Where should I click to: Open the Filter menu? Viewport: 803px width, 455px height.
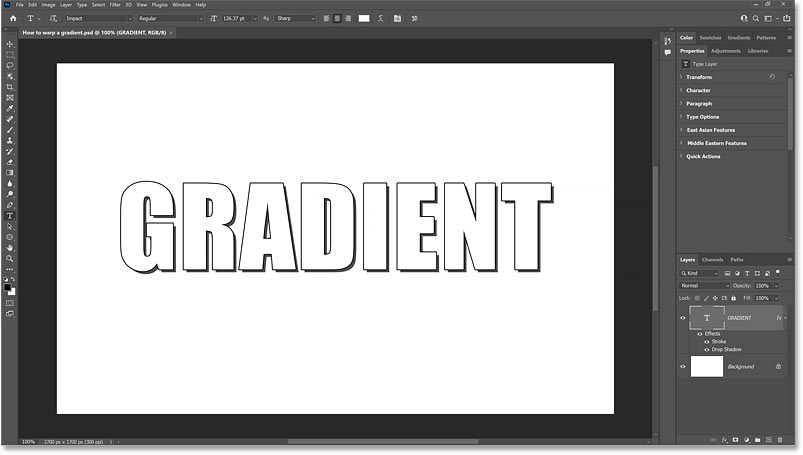[115, 5]
